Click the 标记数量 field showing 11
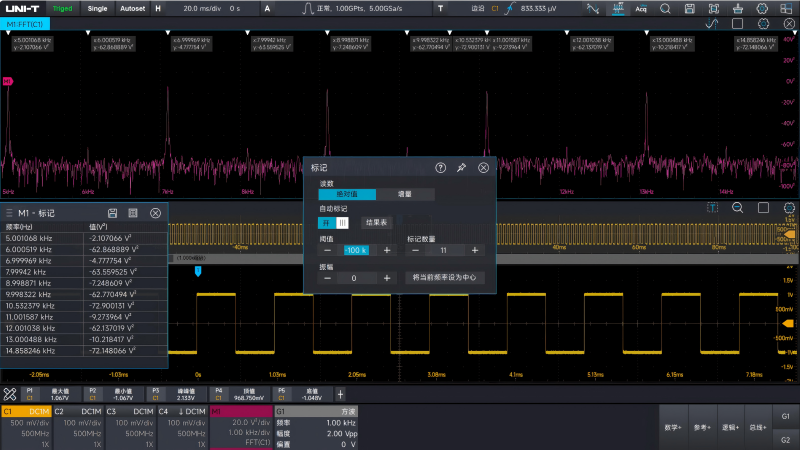The height and width of the screenshot is (450, 800). pyautogui.click(x=444, y=251)
